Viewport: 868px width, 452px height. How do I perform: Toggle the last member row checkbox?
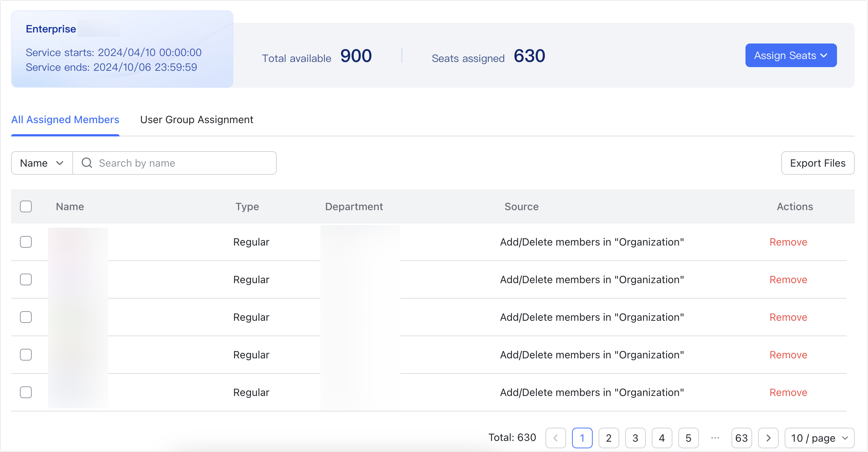click(26, 392)
